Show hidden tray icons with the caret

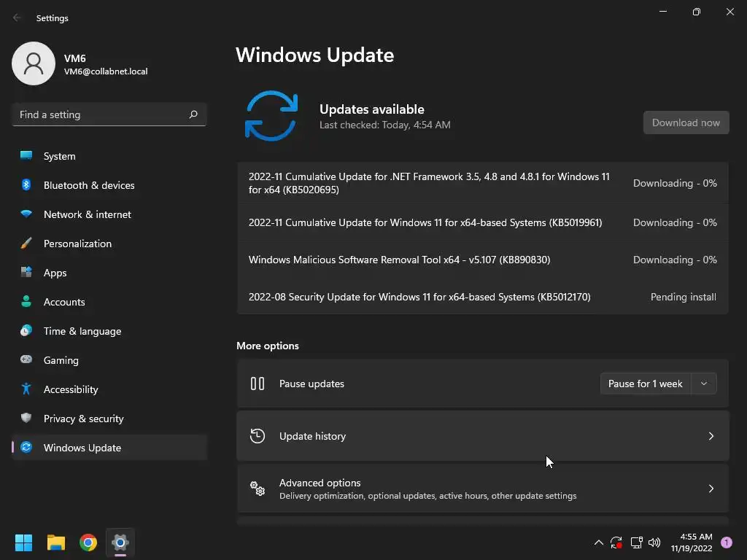[x=599, y=542]
